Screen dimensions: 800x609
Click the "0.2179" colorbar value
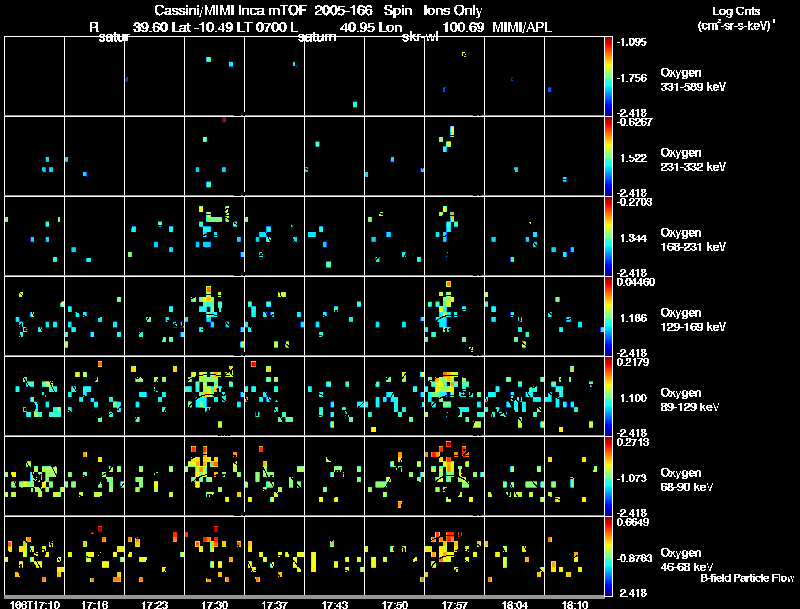coord(633,362)
